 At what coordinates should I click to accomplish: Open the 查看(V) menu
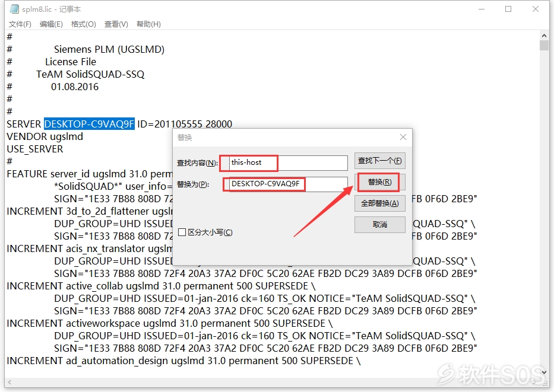116,24
